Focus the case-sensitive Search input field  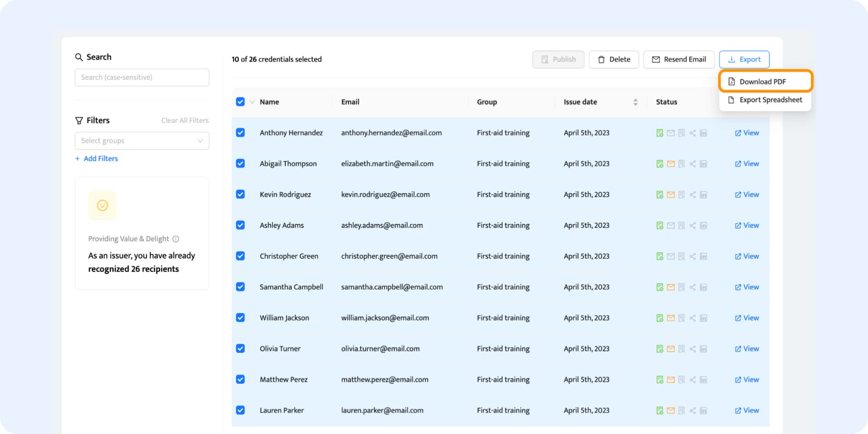point(142,77)
